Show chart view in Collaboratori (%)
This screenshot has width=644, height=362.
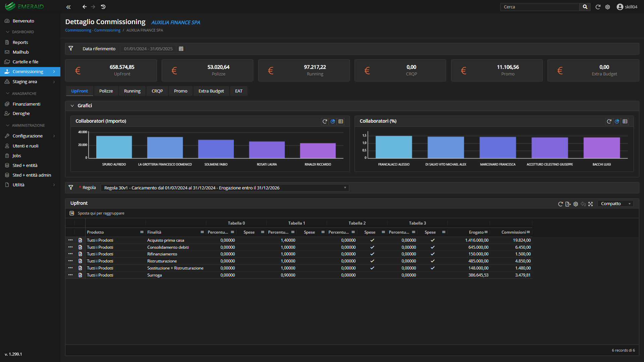click(617, 121)
